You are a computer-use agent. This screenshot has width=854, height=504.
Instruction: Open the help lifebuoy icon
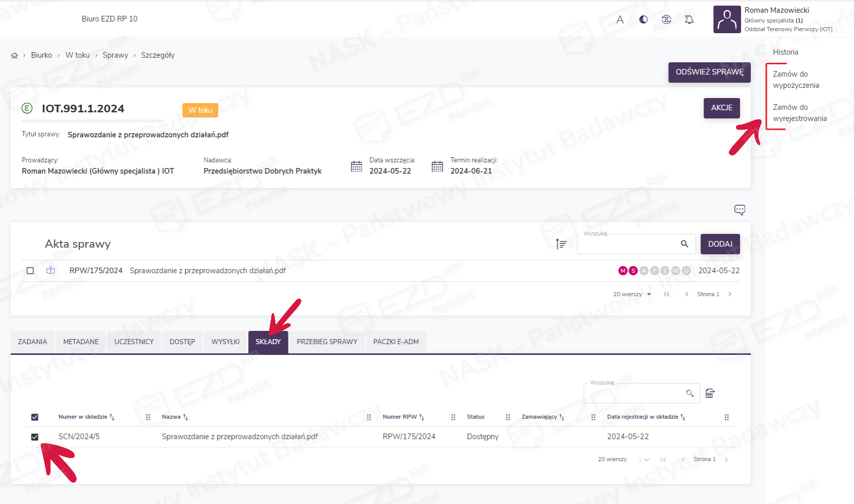coord(666,19)
